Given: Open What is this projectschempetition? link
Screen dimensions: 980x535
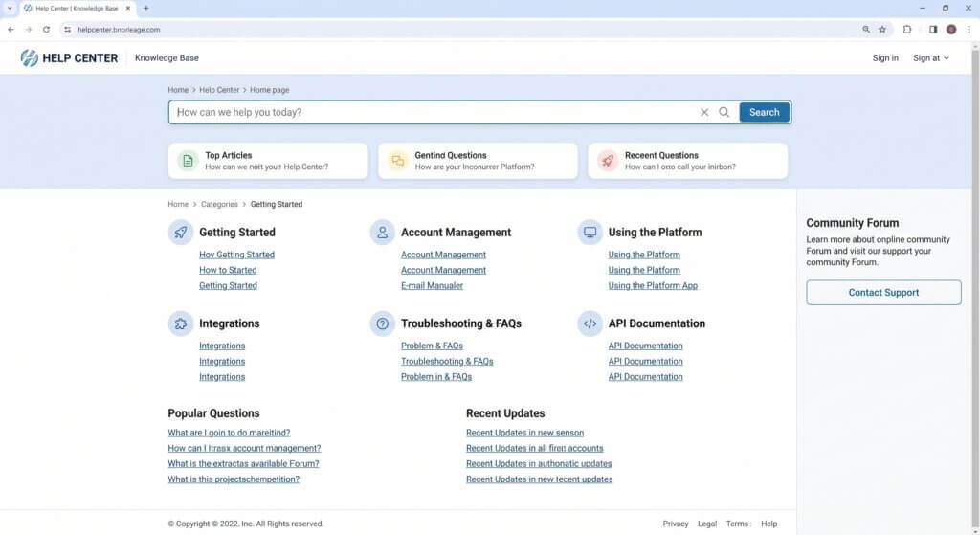Looking at the screenshot, I should 234,480.
